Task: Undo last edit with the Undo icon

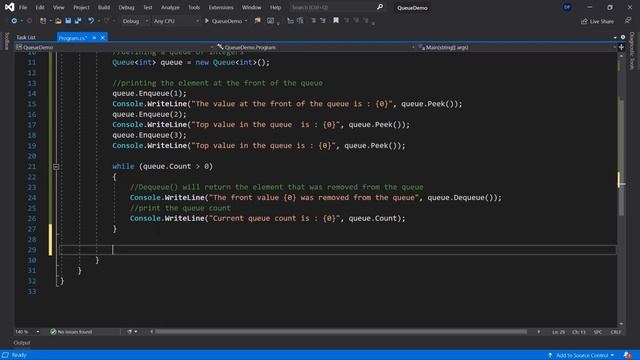Action: point(91,21)
